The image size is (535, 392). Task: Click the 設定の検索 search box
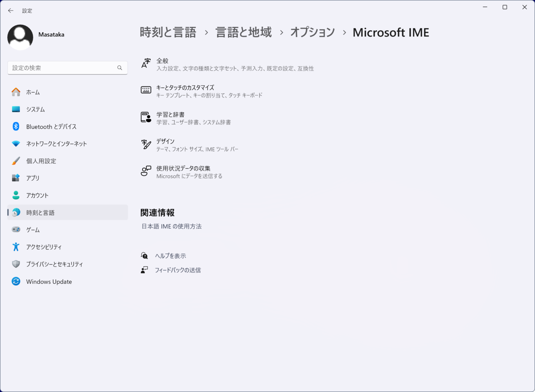(68, 68)
